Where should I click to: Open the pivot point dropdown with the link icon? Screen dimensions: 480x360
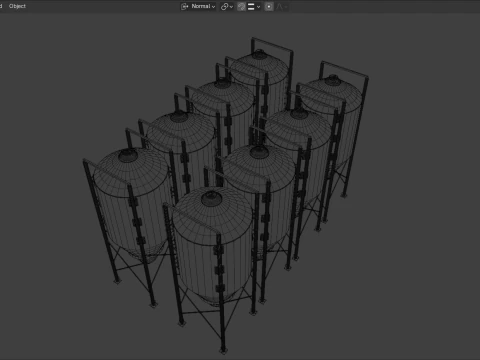coord(227,6)
